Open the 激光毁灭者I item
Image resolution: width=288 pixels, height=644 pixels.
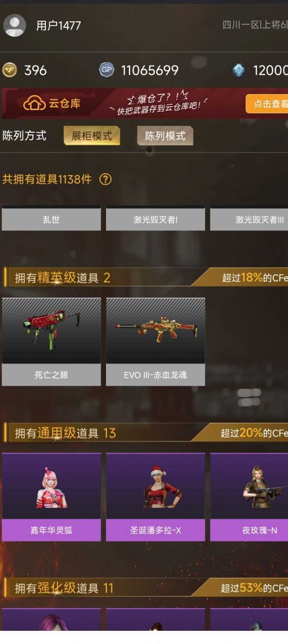tap(156, 219)
